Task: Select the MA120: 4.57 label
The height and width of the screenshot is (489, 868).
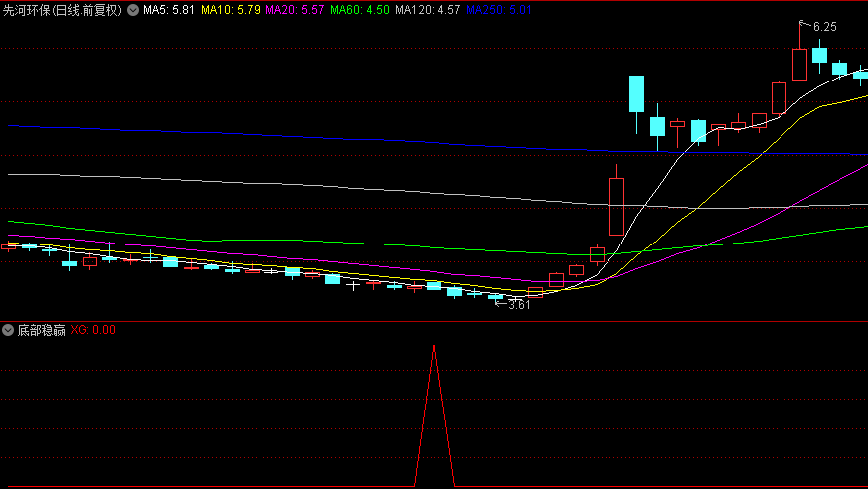Action: tap(428, 10)
